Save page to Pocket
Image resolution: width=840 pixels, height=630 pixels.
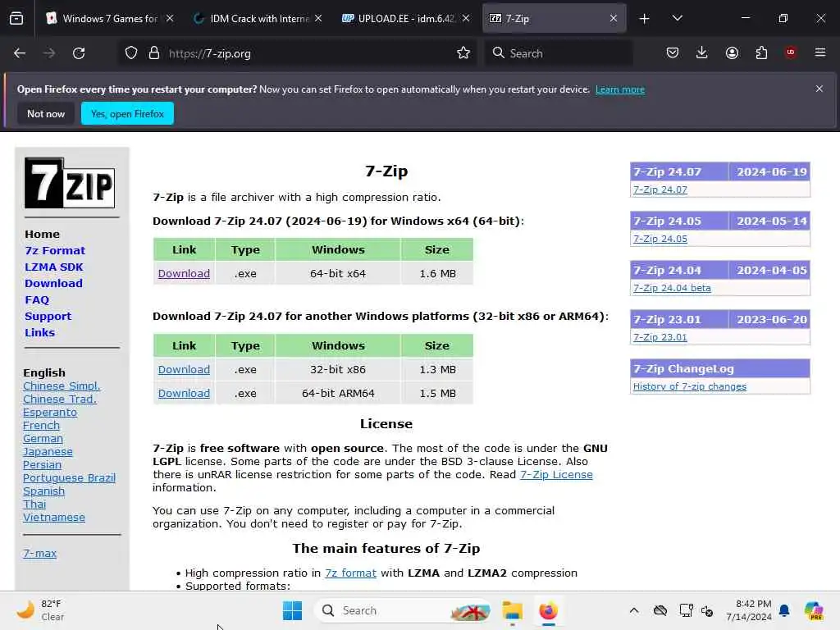tap(673, 52)
